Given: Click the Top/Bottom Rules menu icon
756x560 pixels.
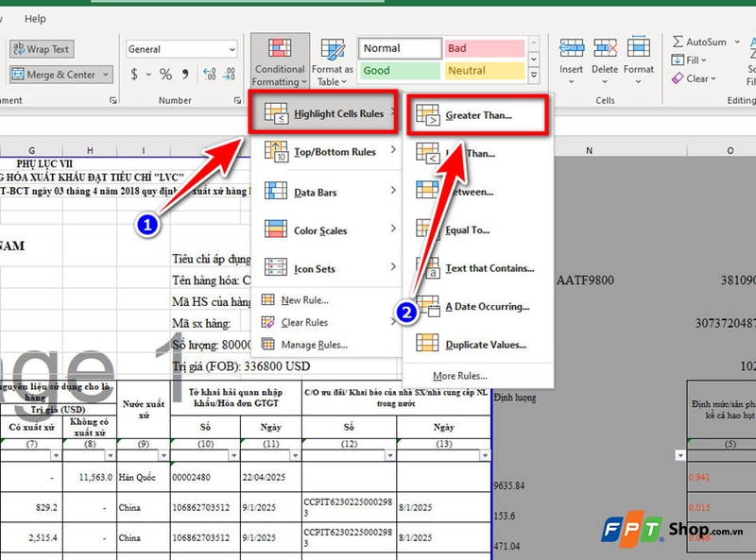Looking at the screenshot, I should [x=276, y=151].
